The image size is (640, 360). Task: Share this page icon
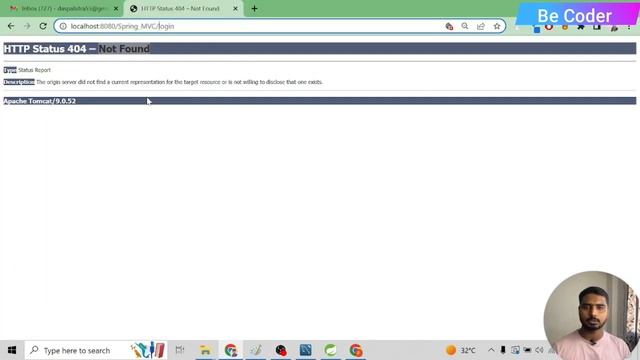(481, 26)
